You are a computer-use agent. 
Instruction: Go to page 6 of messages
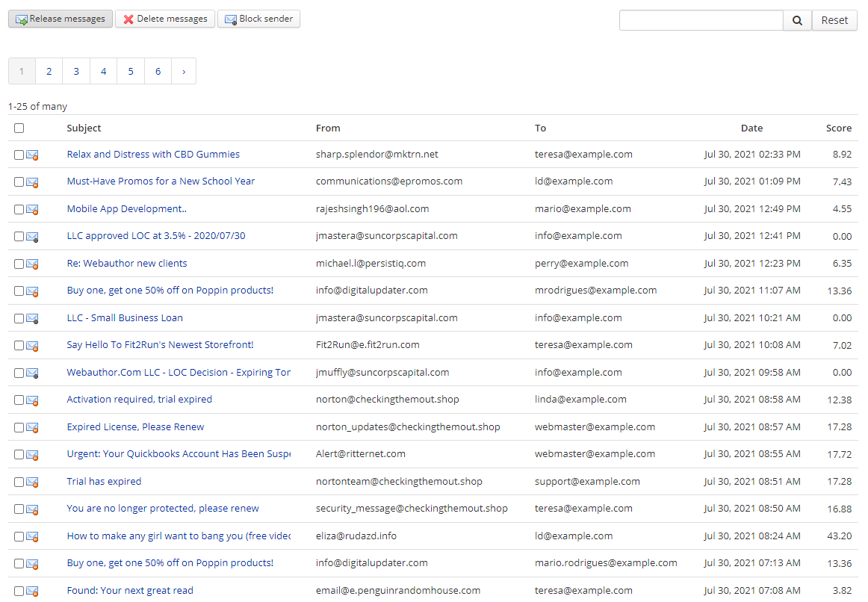[x=158, y=71]
